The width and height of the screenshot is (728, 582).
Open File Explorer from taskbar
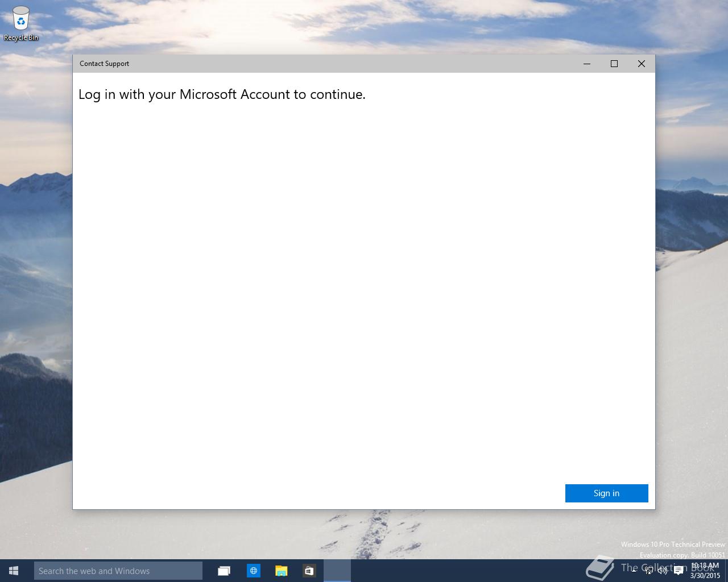[281, 571]
